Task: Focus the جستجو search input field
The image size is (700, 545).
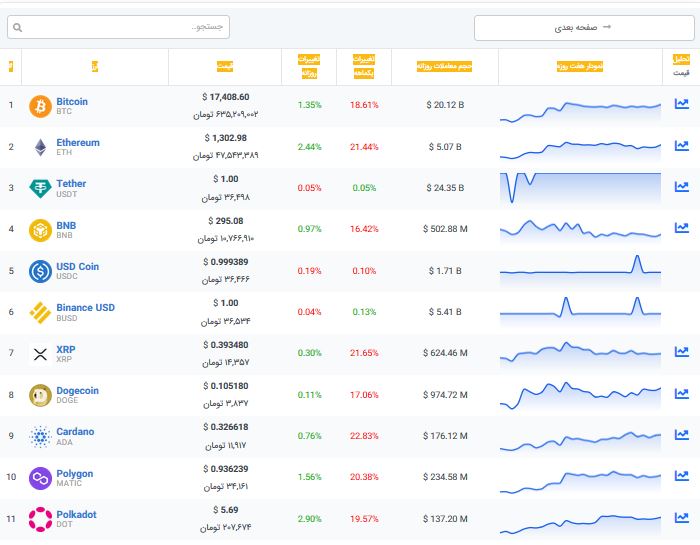Action: [118, 27]
